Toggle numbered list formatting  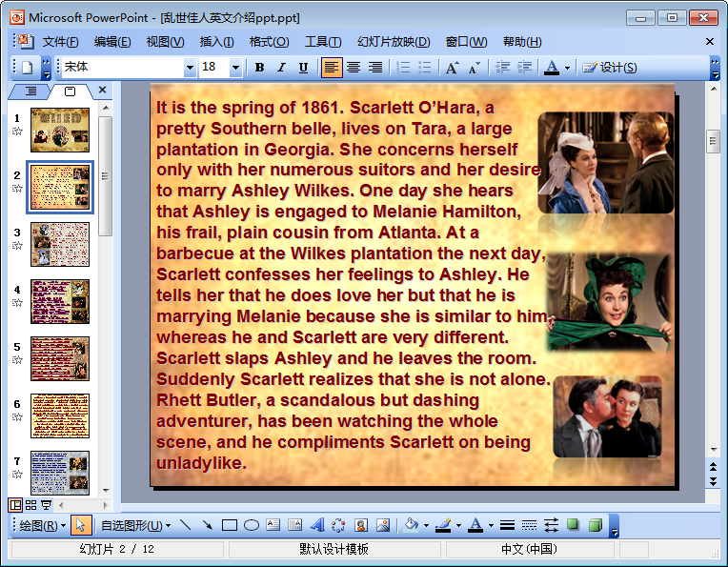[x=403, y=68]
